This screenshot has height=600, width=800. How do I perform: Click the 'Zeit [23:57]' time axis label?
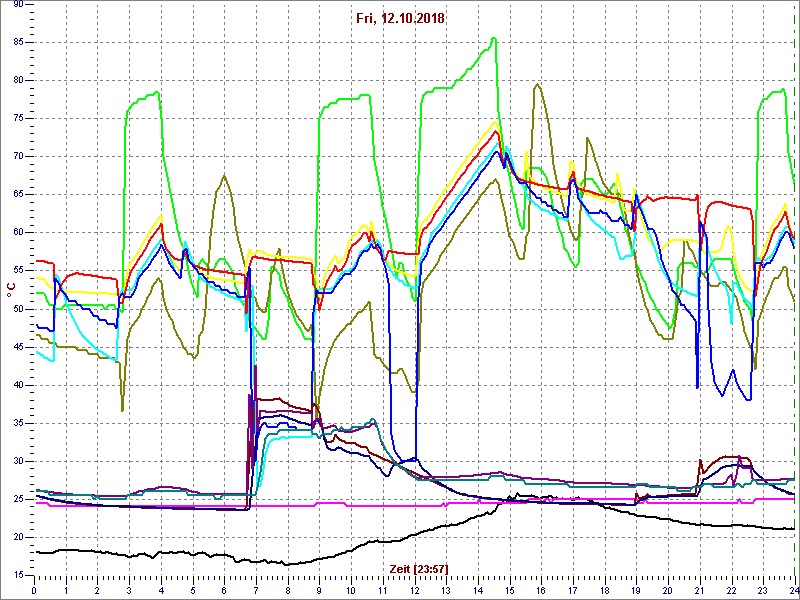419,568
